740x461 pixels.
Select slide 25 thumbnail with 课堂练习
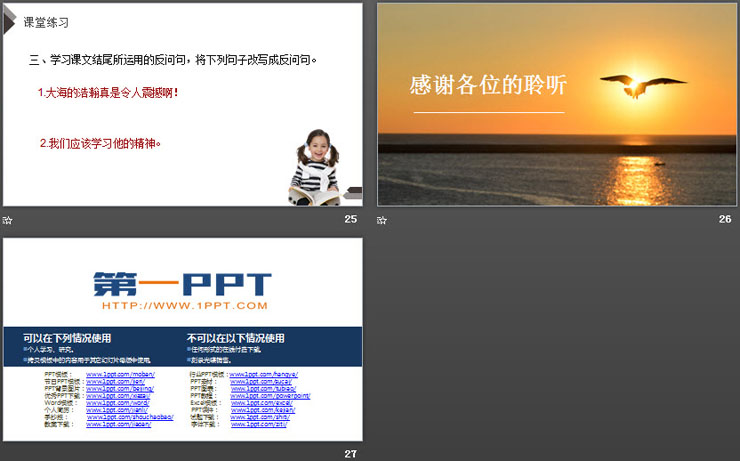pyautogui.click(x=183, y=104)
